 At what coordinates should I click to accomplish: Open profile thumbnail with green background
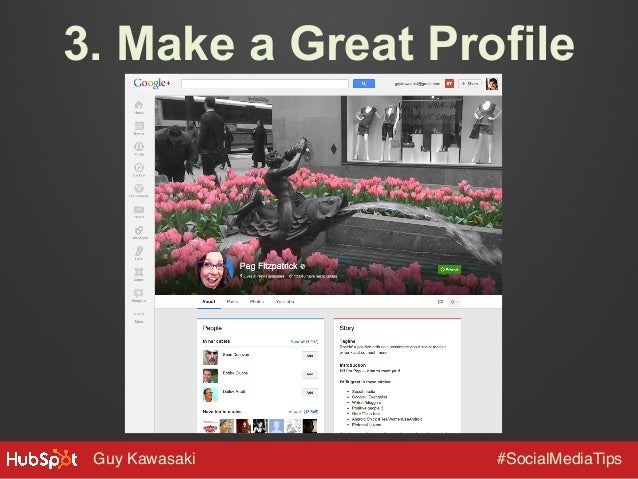tap(210, 376)
